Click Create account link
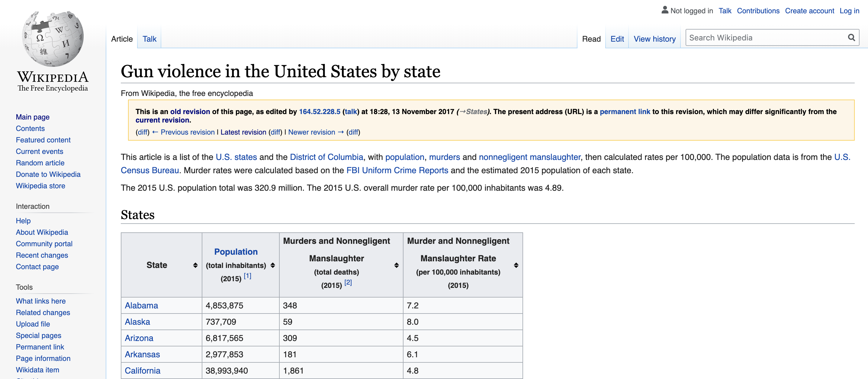The image size is (868, 379). (809, 11)
